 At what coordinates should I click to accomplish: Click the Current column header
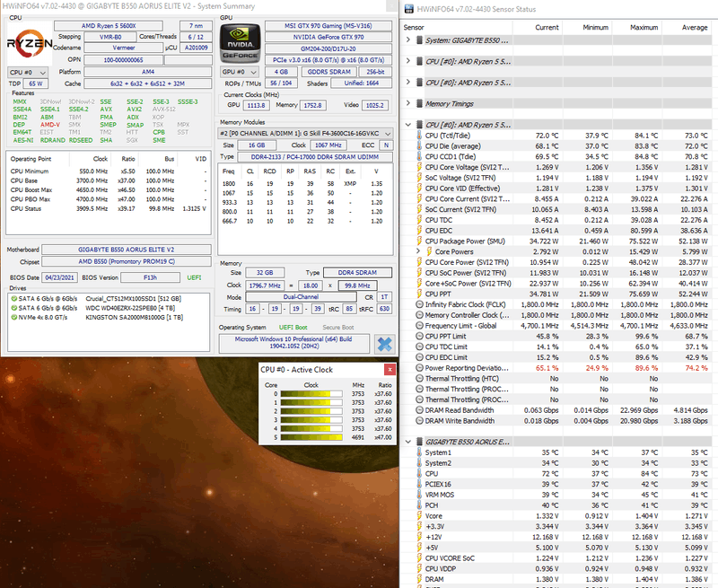547,28
